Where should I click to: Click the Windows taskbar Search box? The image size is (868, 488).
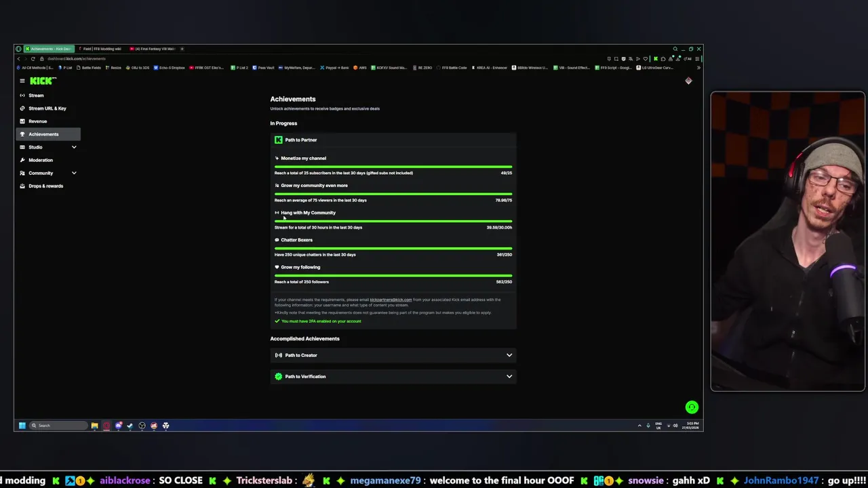tap(58, 426)
